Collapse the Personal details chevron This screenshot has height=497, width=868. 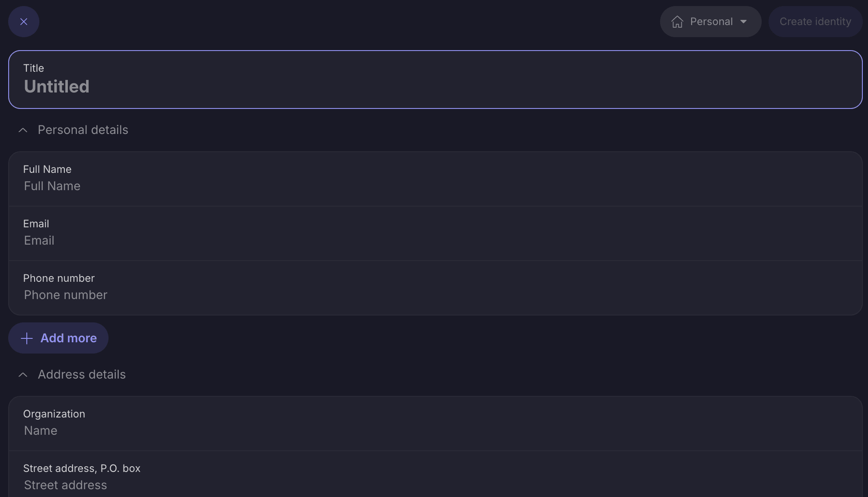click(23, 130)
